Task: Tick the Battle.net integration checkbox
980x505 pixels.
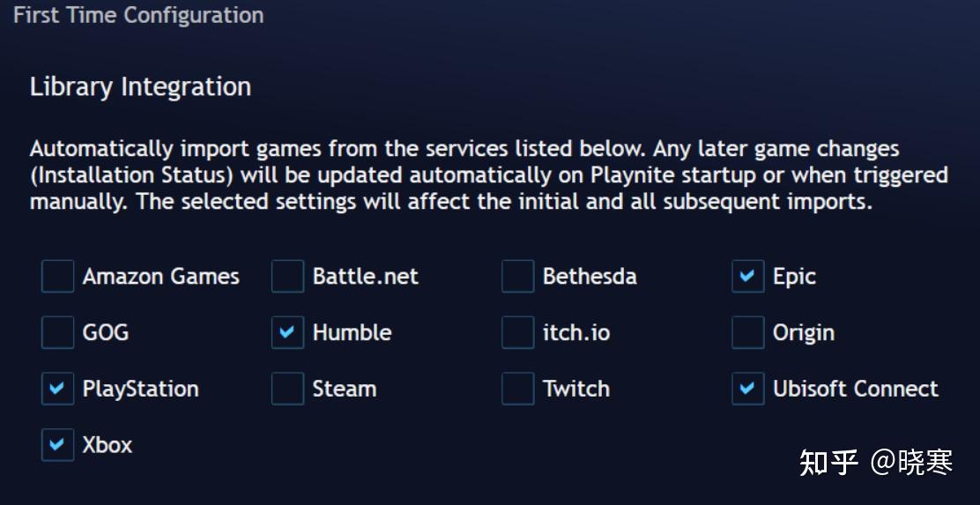Action: click(287, 277)
